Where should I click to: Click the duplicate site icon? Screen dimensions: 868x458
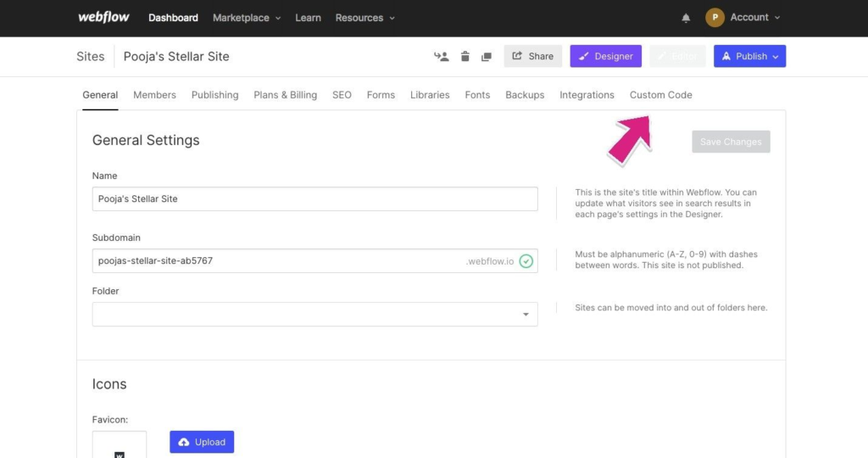pos(487,57)
